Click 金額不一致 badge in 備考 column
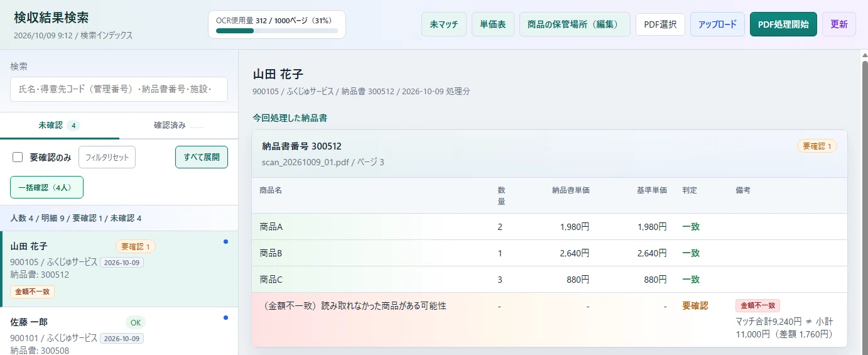 757,306
